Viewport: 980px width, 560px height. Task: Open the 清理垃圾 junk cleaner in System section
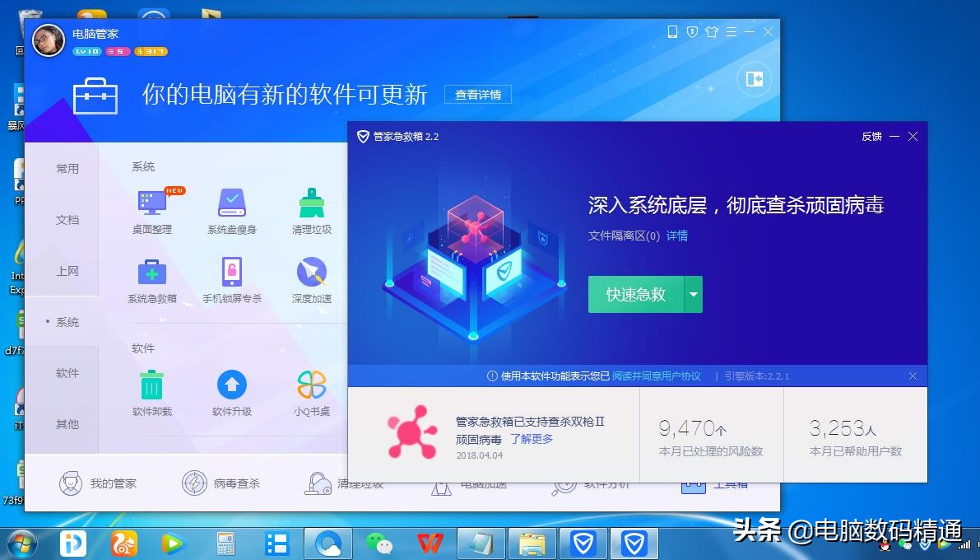click(310, 208)
